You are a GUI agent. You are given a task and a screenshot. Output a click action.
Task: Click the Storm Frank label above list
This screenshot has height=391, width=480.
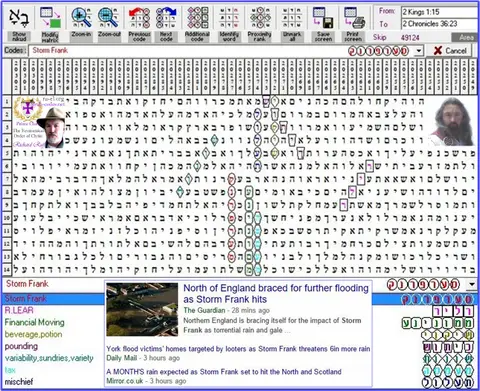tap(27, 284)
